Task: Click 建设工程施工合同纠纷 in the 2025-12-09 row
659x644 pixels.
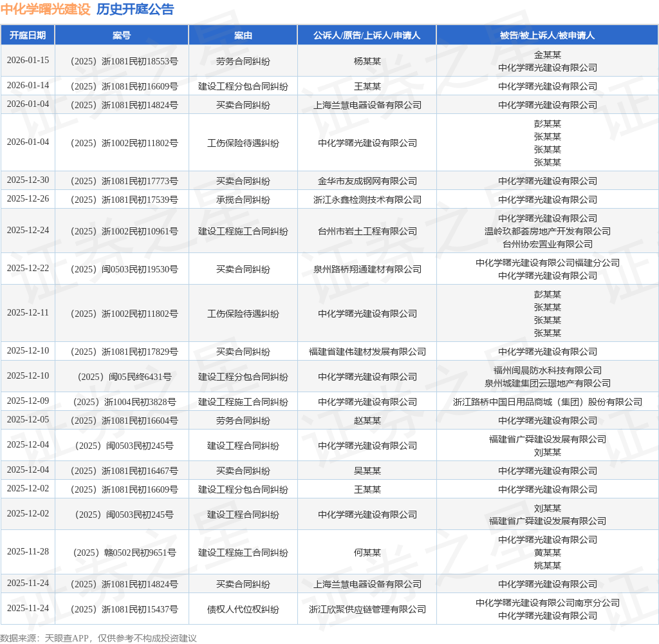Action: [243, 402]
